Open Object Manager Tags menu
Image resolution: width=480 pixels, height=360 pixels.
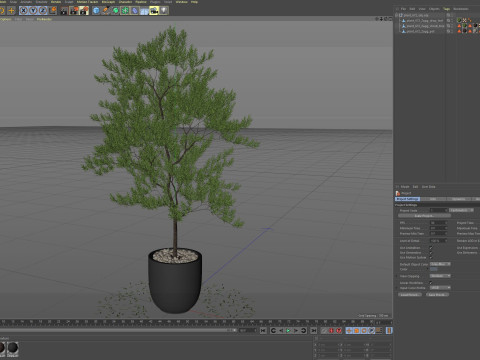446,9
